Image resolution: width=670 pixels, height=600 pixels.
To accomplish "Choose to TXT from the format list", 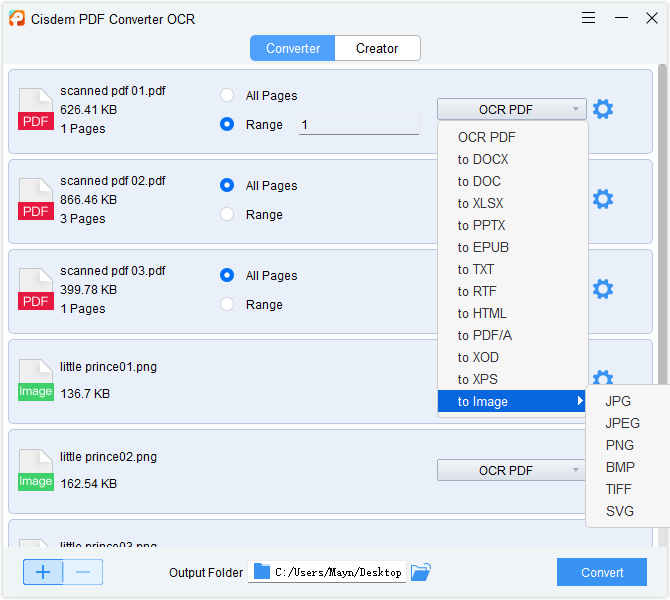I will [x=513, y=269].
